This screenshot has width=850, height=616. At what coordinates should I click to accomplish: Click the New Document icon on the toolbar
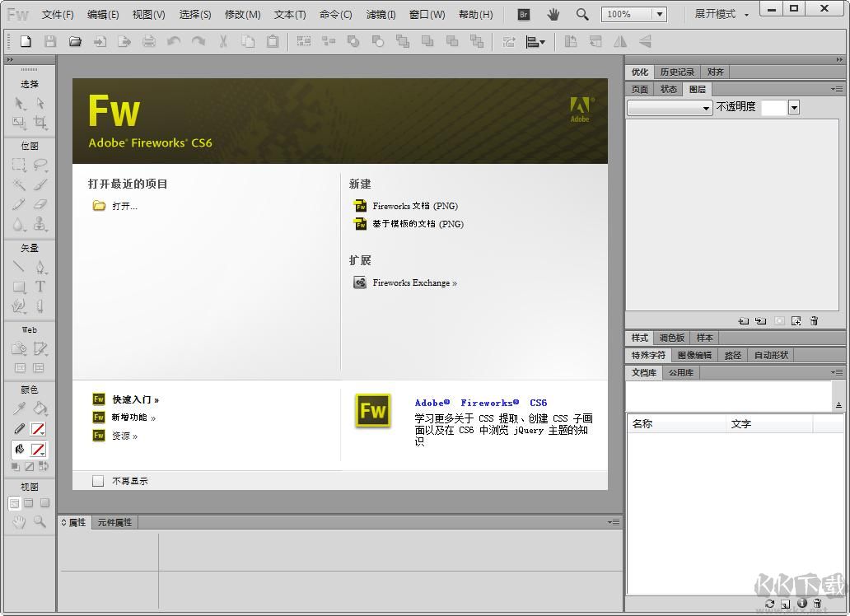click(25, 40)
